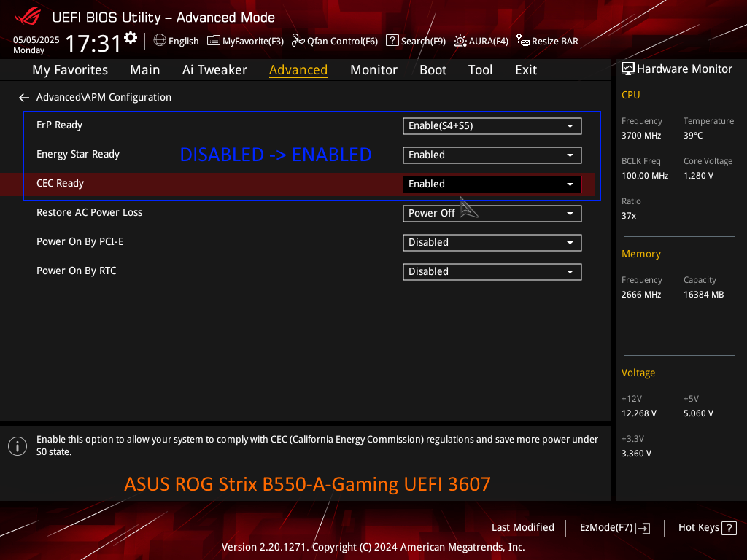Open MyFavorite(F3)
The image size is (747, 560).
(x=245, y=41)
